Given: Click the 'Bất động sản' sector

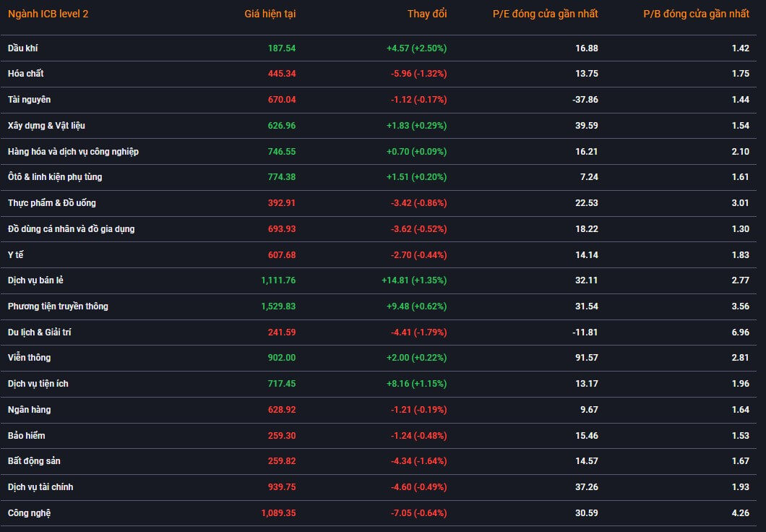Looking at the screenshot, I should 34,461.
